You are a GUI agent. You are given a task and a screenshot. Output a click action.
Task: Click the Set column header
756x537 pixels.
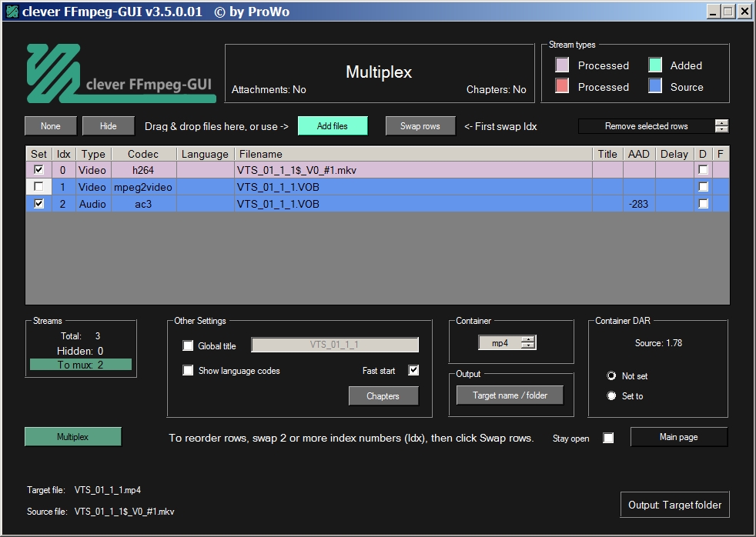(38, 154)
